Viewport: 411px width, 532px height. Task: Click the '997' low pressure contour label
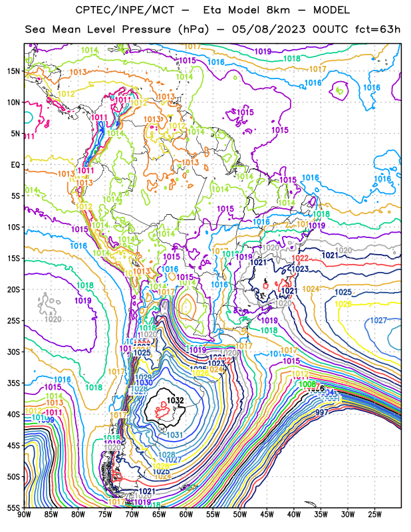(322, 412)
